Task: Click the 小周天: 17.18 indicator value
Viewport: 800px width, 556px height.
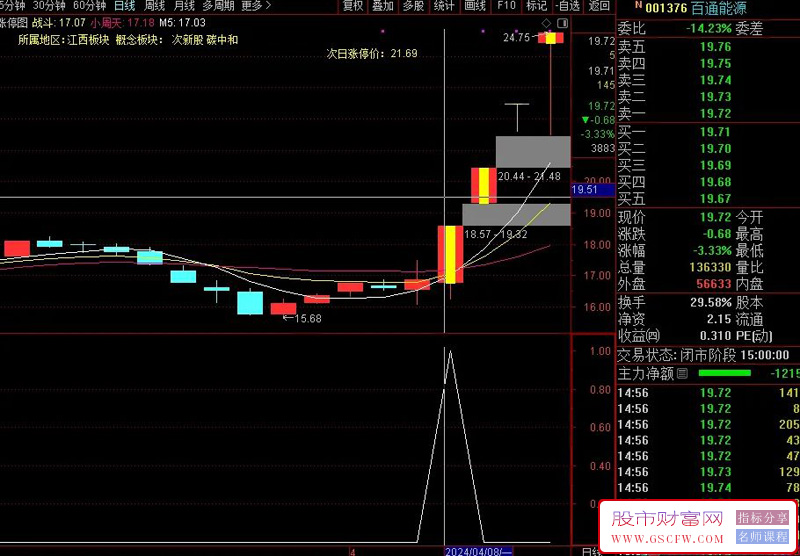Action: [122, 23]
